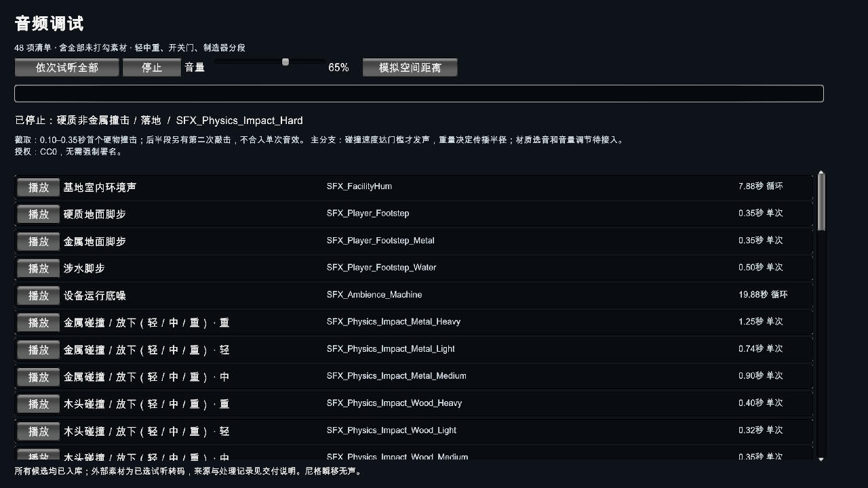Click the 依次试听全部 button
868x488 pixels.
(x=66, y=68)
